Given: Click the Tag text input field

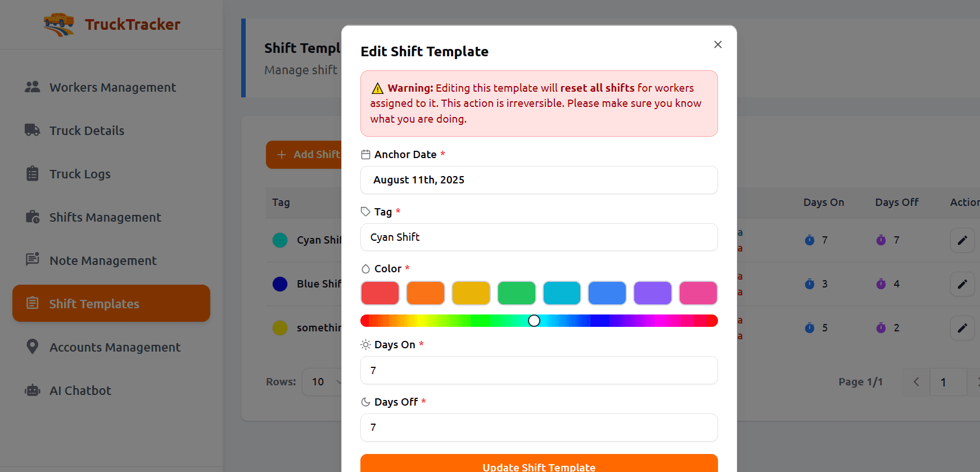Looking at the screenshot, I should click(539, 237).
